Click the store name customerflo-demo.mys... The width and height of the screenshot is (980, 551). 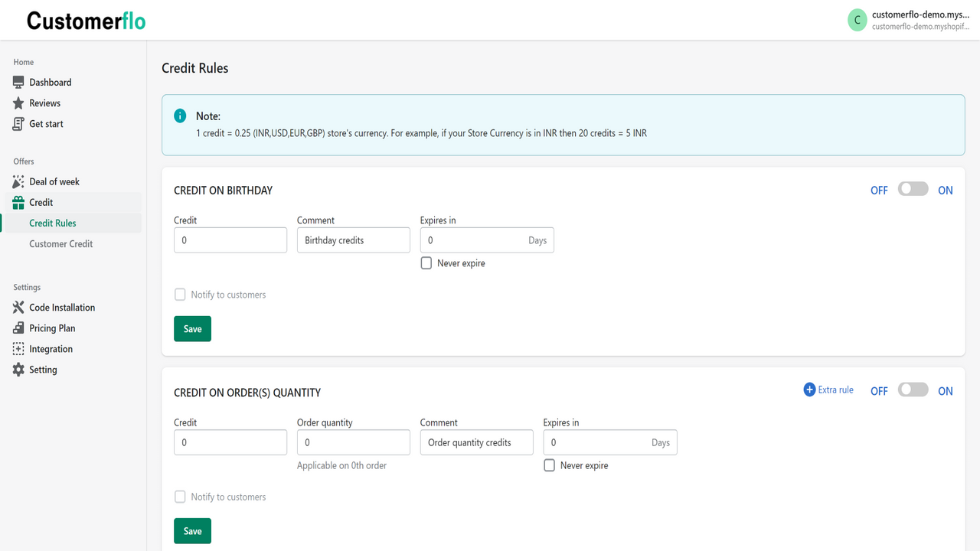(920, 15)
